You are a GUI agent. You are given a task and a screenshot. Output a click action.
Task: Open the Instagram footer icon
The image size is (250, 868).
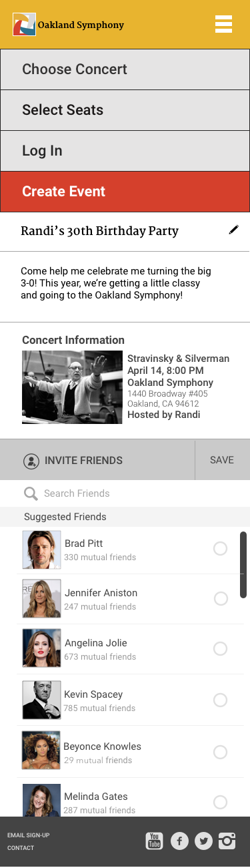[227, 841]
